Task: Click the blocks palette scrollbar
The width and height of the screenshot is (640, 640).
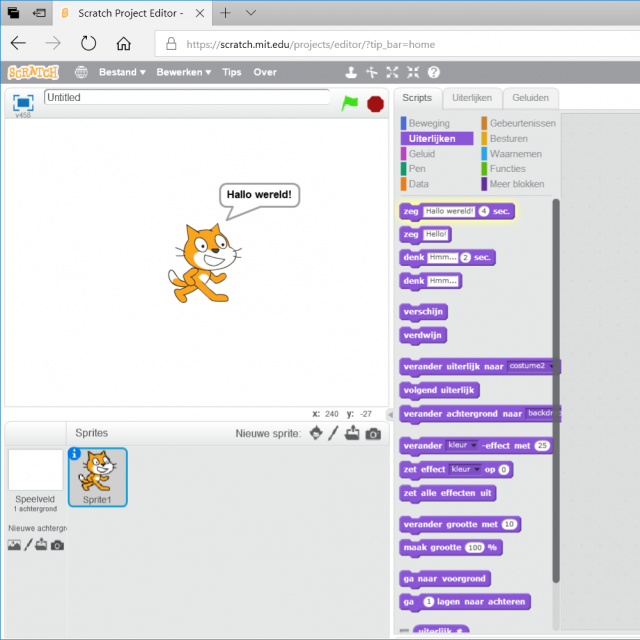Action: click(x=556, y=390)
